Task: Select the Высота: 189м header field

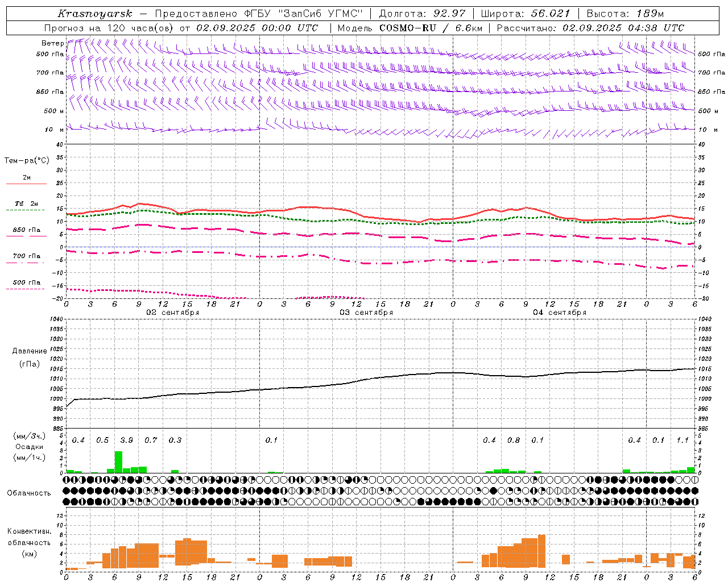Action: click(624, 13)
